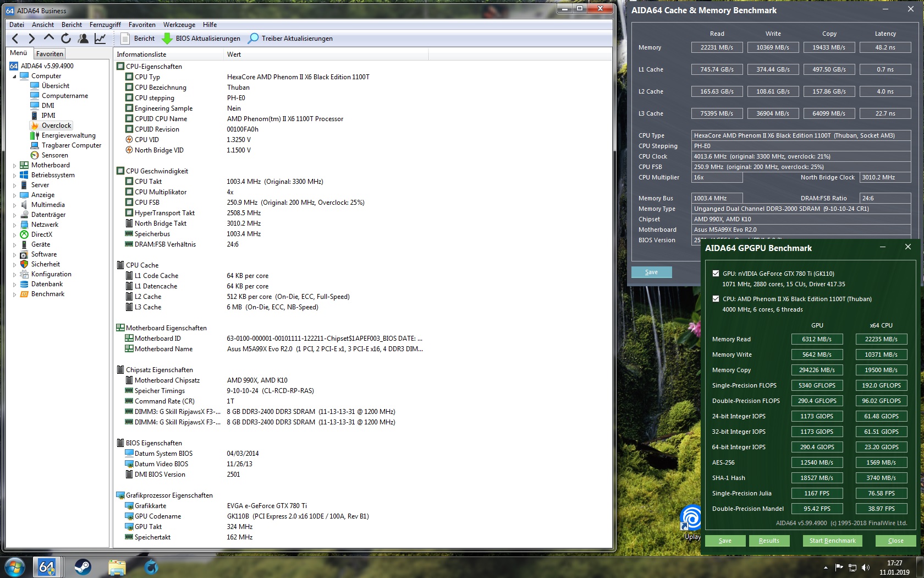Open the Favoriten menu
Screen dimensions: 924x578
pos(142,25)
